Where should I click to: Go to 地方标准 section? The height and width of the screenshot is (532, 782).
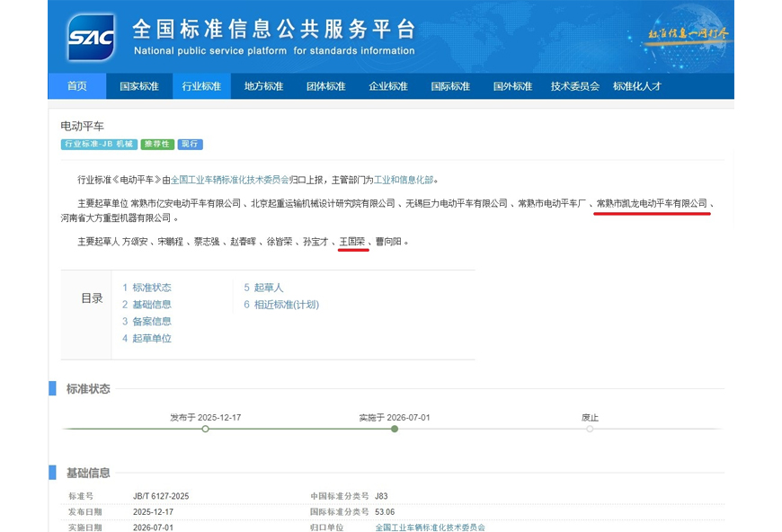tap(264, 85)
